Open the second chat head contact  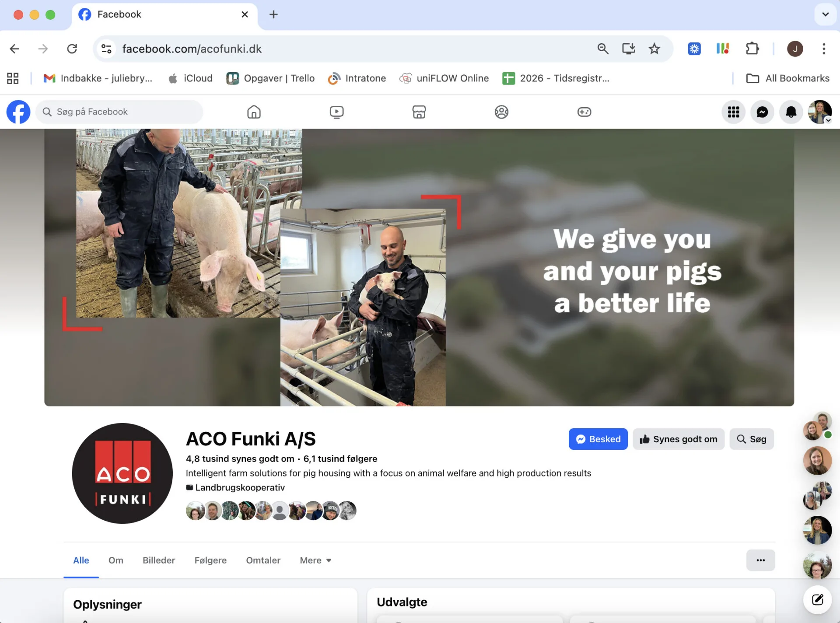coord(817,461)
